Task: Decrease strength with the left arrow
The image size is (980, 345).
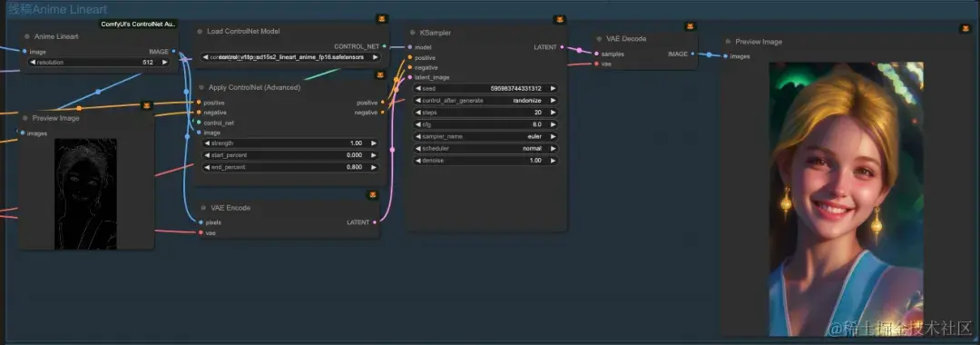Action: pos(207,143)
